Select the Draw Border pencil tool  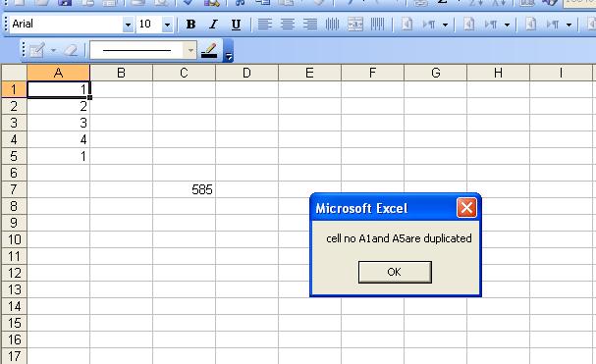click(x=37, y=50)
